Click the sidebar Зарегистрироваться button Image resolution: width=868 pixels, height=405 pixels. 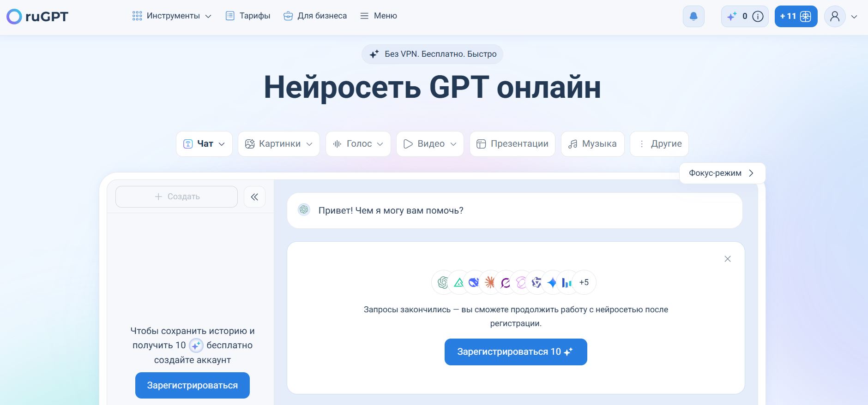tap(193, 385)
